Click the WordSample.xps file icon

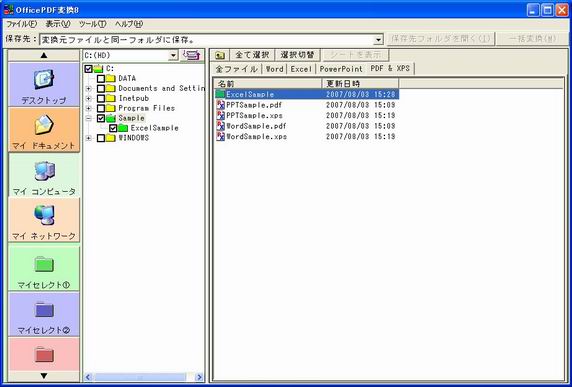(220, 137)
